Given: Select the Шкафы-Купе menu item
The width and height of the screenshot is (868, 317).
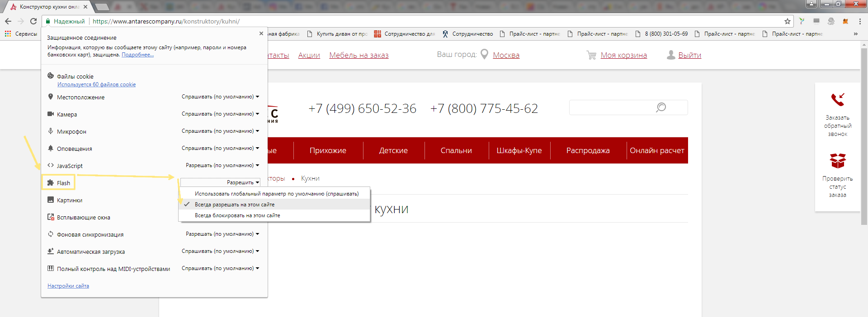Looking at the screenshot, I should (519, 150).
